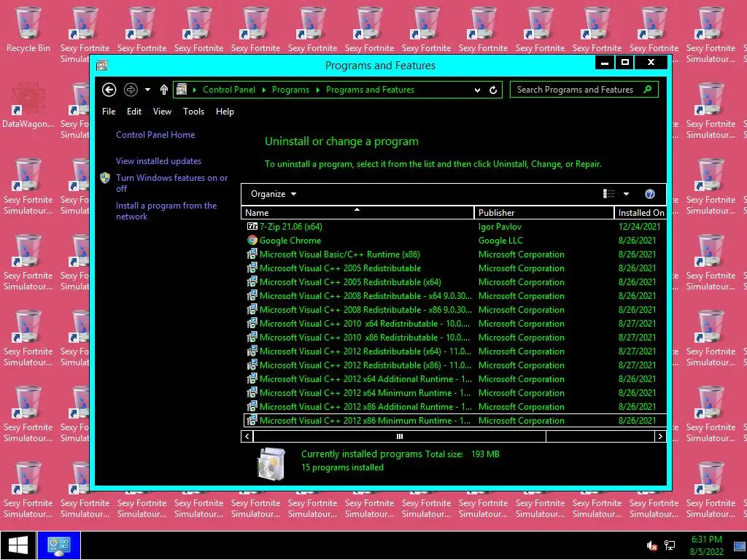The image size is (747, 560).
Task: Select Visual C++ 2012 Redistributable (x64) entry
Action: click(365, 351)
